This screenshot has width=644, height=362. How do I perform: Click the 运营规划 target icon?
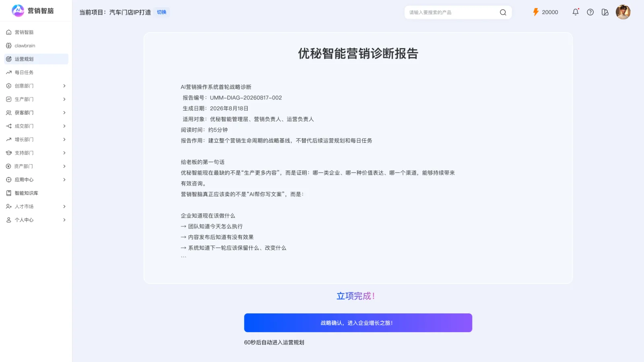point(9,59)
